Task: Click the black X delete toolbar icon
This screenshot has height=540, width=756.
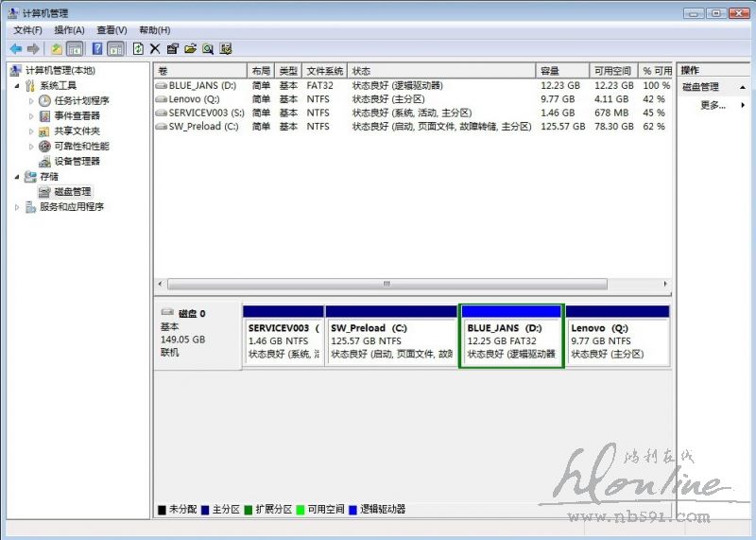Action: (x=155, y=48)
